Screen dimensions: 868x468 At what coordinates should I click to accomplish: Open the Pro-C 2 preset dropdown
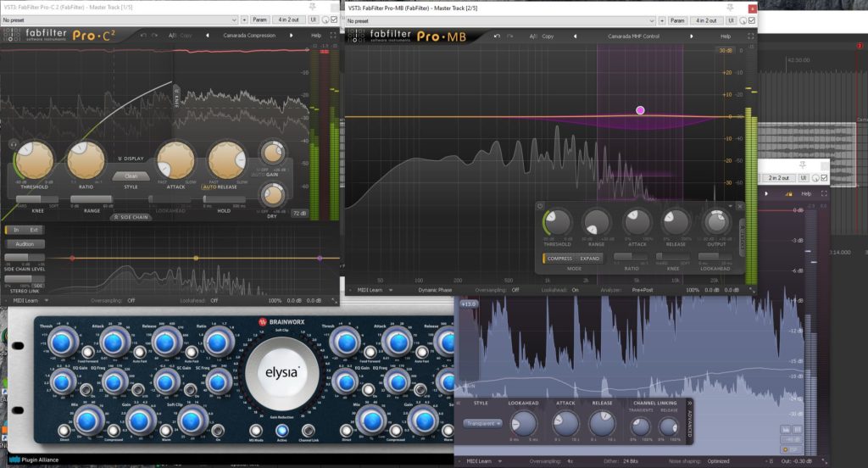(120, 19)
